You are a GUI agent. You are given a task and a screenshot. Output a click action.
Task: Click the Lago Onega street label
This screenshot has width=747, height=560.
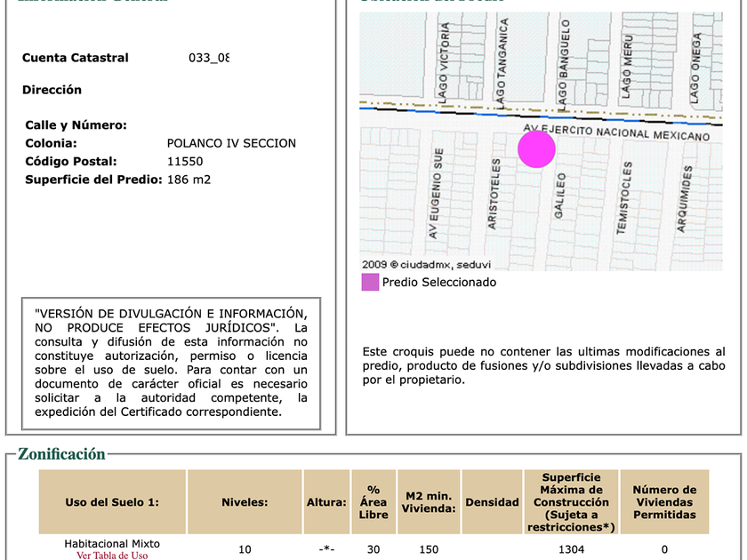696,68
